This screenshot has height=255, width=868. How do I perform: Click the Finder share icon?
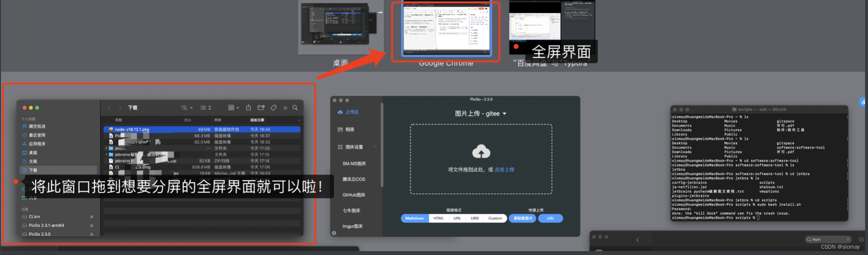tap(248, 108)
